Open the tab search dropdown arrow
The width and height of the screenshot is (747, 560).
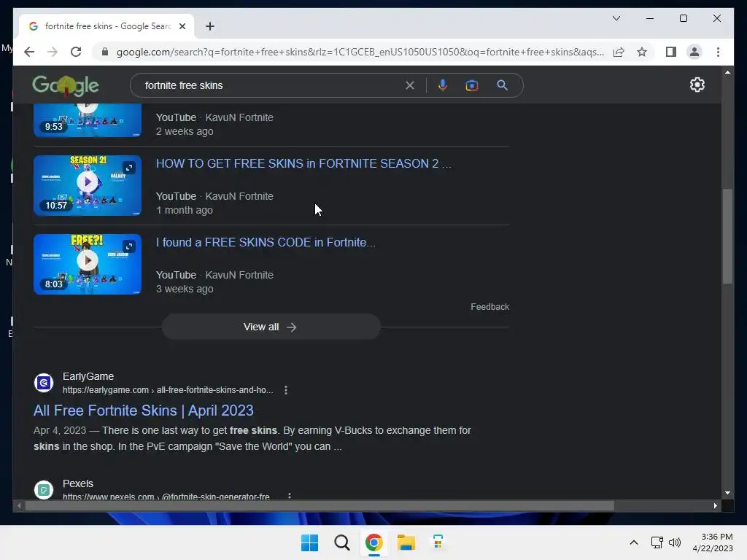click(x=616, y=18)
